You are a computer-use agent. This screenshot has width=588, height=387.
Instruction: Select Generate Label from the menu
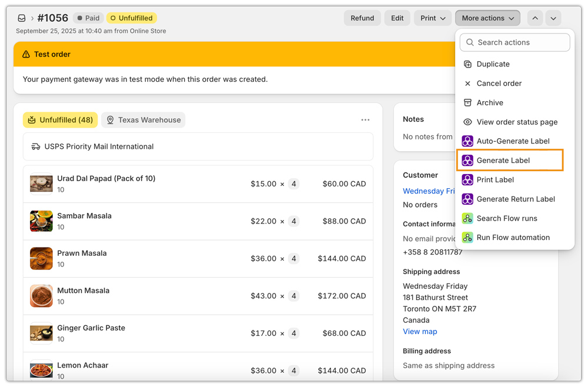(x=503, y=161)
